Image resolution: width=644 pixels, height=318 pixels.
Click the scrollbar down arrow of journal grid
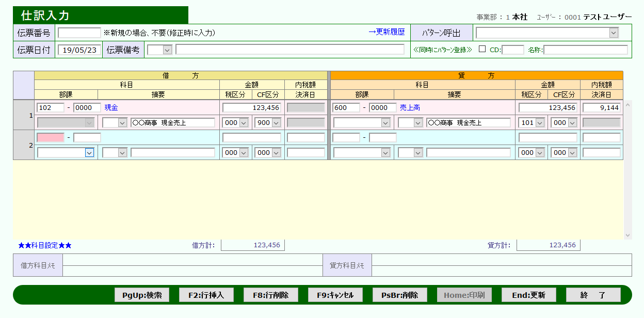click(627, 235)
